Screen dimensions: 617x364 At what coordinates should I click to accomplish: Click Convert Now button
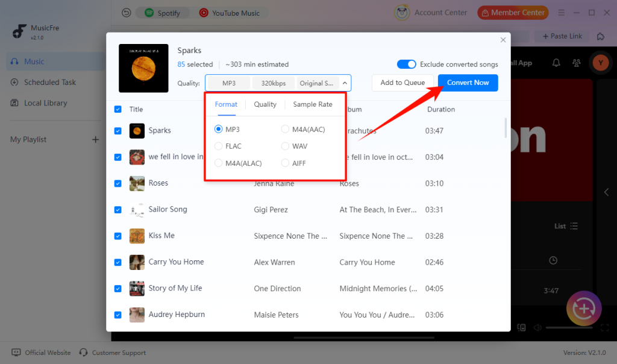coord(468,83)
